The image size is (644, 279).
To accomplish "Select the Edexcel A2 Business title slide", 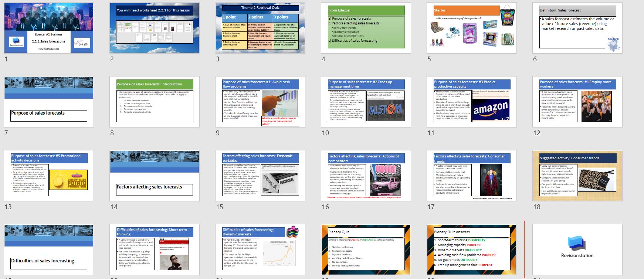I will (49, 28).
